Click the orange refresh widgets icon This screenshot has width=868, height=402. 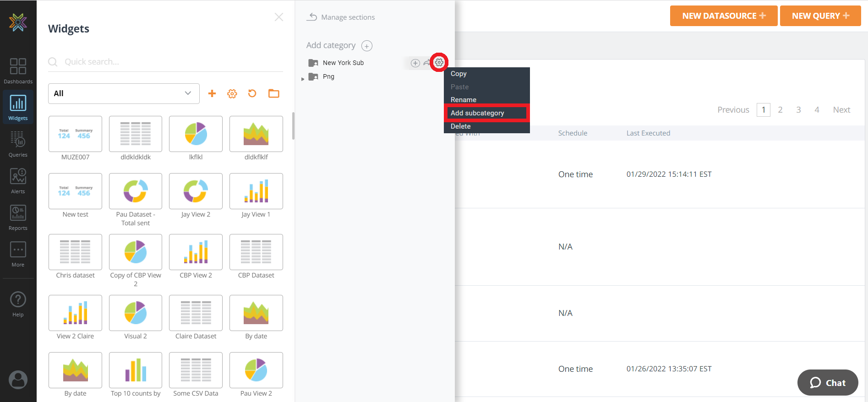point(252,93)
